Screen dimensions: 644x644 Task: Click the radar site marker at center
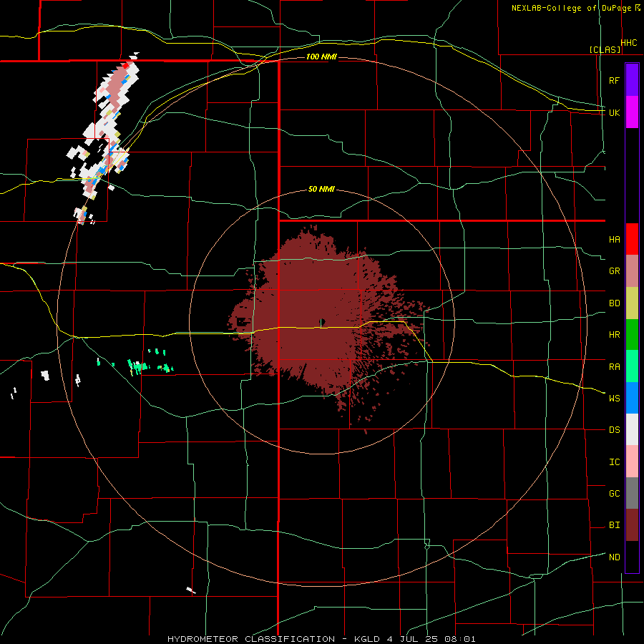pyautogui.click(x=322, y=322)
